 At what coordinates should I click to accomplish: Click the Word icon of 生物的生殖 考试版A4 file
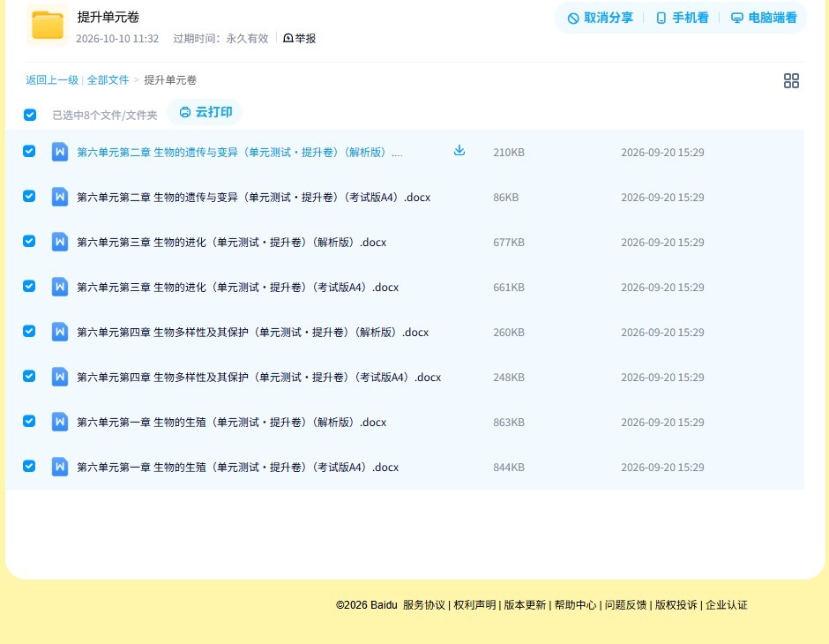[x=60, y=467]
